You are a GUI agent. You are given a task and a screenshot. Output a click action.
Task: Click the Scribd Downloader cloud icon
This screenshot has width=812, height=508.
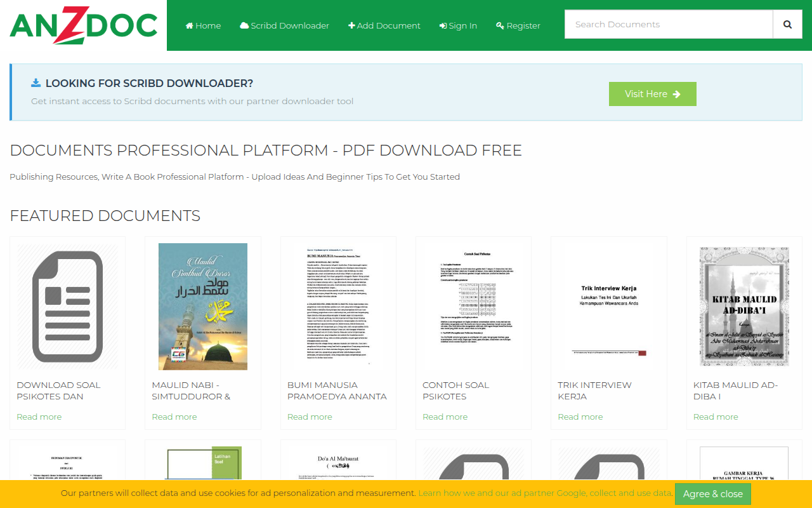[x=244, y=25]
